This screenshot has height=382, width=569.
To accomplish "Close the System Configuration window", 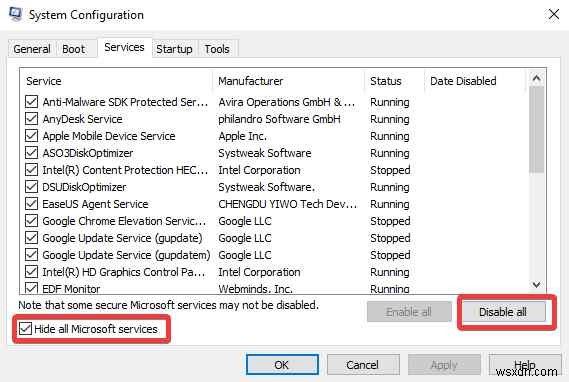I will point(553,15).
